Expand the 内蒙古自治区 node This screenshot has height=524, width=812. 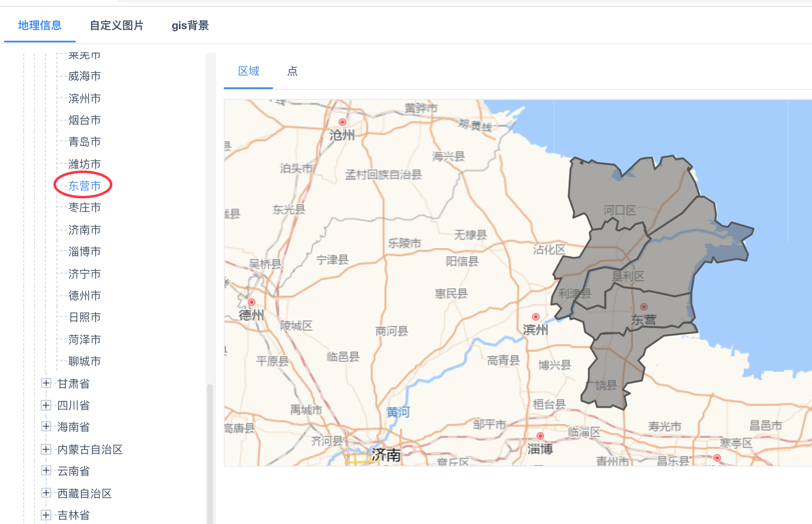pos(46,449)
